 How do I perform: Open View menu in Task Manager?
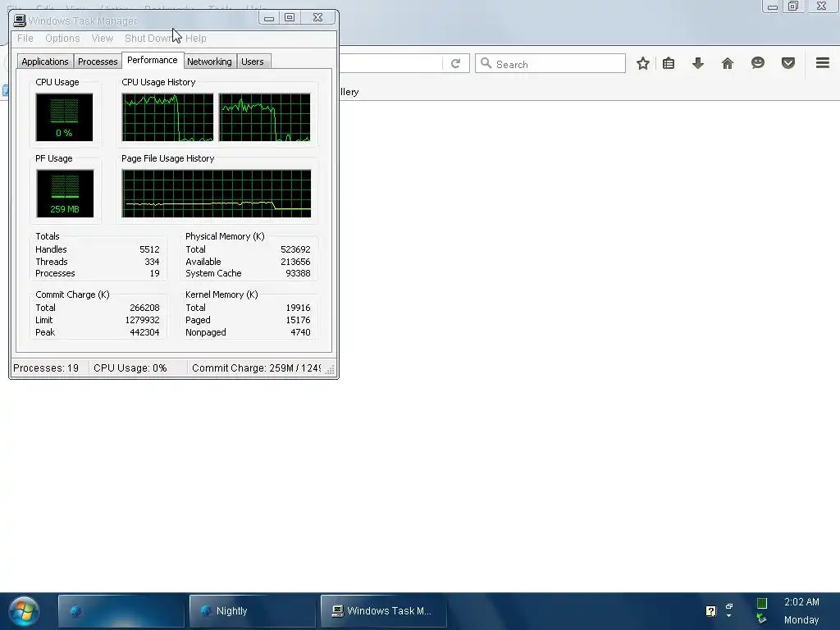pyautogui.click(x=103, y=39)
